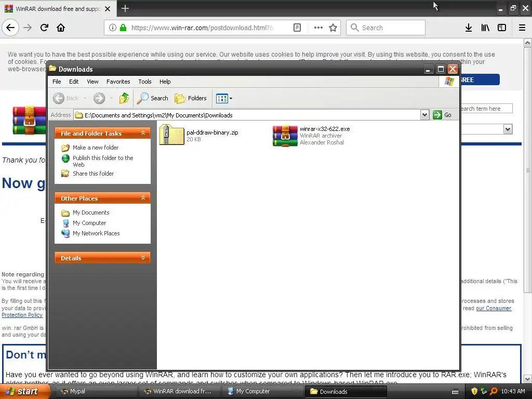Image resolution: width=532 pixels, height=399 pixels.
Task: Click the Firefox search box
Action: 386,28
